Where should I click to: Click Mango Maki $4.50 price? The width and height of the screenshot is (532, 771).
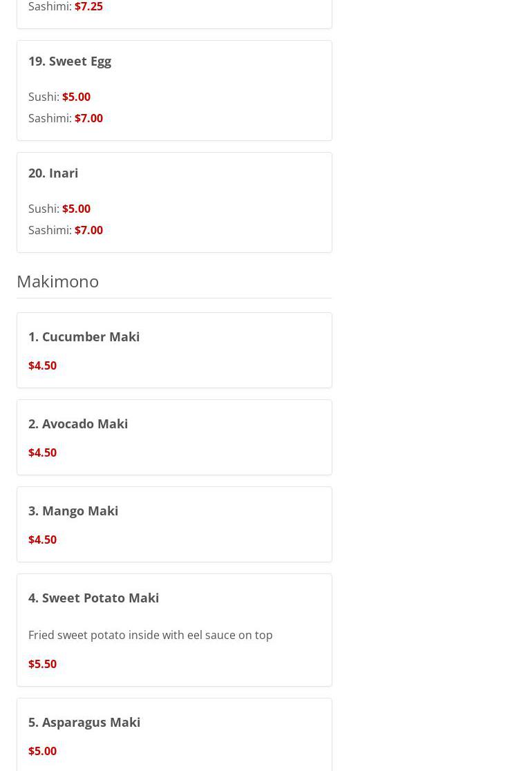pos(43,540)
